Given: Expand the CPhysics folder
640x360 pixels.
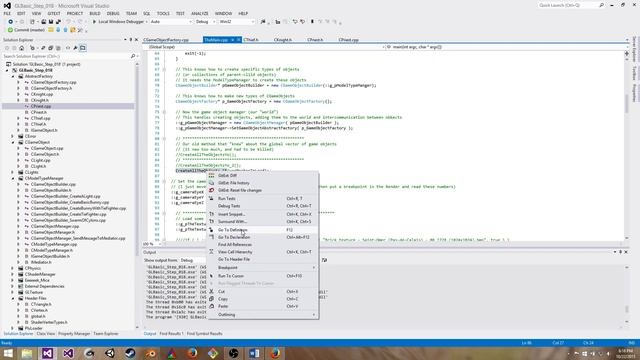Looking at the screenshot, I should point(13,268).
